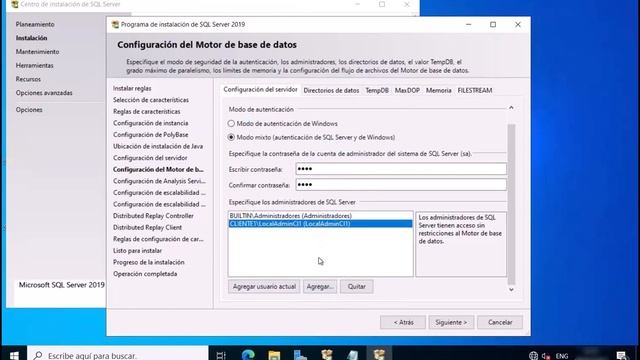This screenshot has width=640, height=360.
Task: Cancel the SQL Server installation
Action: click(x=500, y=322)
